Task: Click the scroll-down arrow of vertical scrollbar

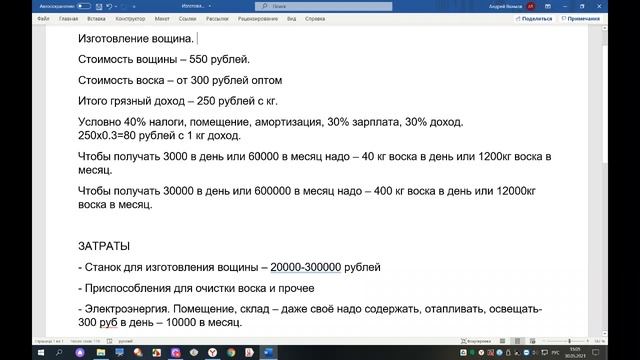Action: [604, 334]
